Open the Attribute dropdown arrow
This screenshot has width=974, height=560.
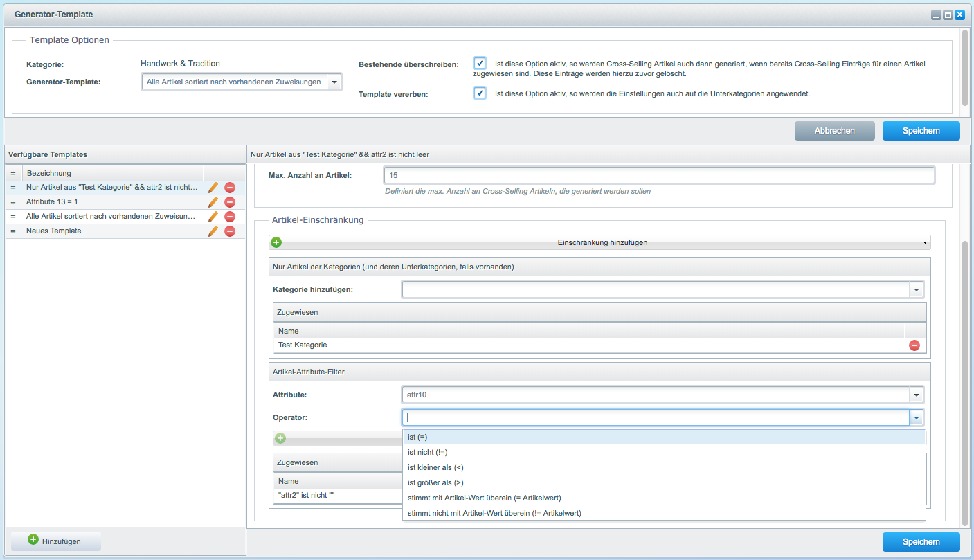[x=916, y=395]
